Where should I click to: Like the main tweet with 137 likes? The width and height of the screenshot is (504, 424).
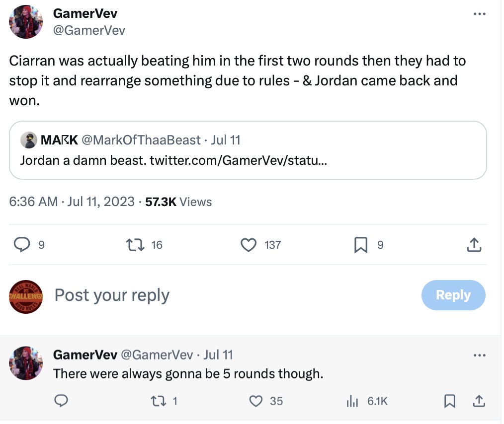(248, 244)
